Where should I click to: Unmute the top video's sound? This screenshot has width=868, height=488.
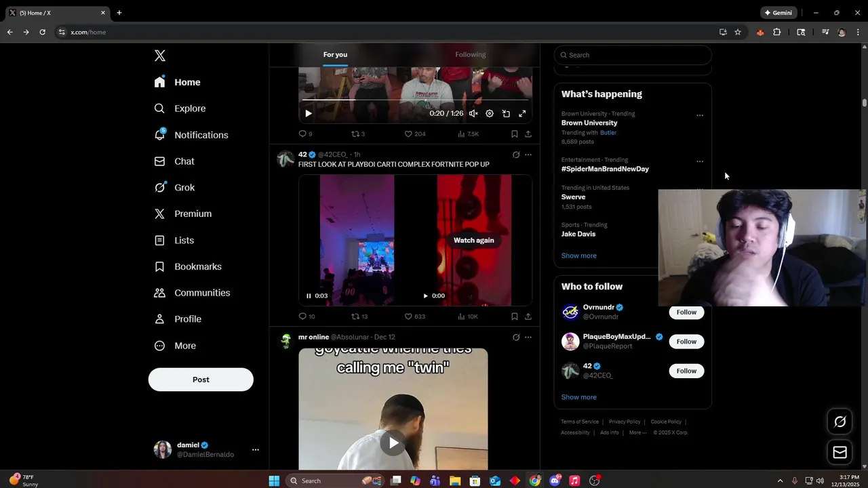[473, 114]
